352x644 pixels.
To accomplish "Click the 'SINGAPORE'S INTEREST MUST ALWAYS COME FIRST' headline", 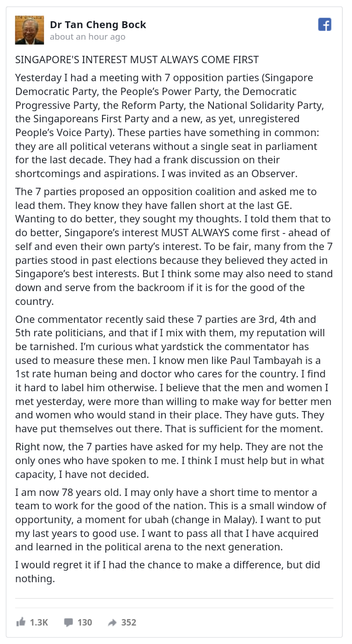I will tap(137, 60).
